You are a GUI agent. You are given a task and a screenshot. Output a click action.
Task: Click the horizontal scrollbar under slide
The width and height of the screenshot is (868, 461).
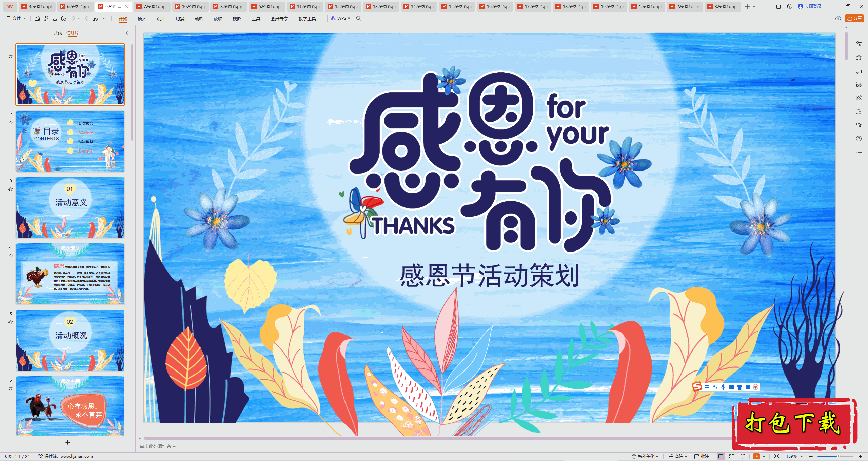tap(437, 438)
